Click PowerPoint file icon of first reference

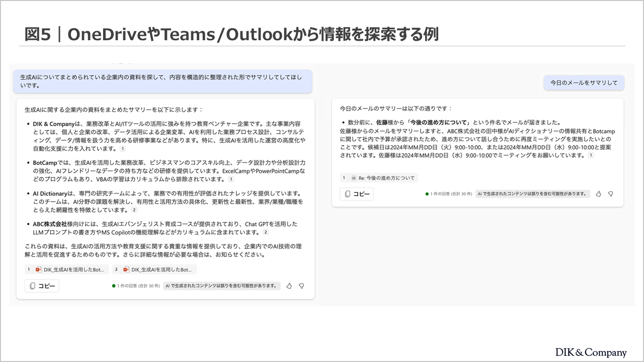coord(39,269)
